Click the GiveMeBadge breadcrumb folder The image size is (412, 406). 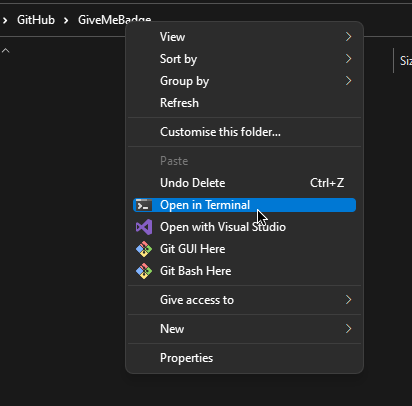pyautogui.click(x=114, y=20)
